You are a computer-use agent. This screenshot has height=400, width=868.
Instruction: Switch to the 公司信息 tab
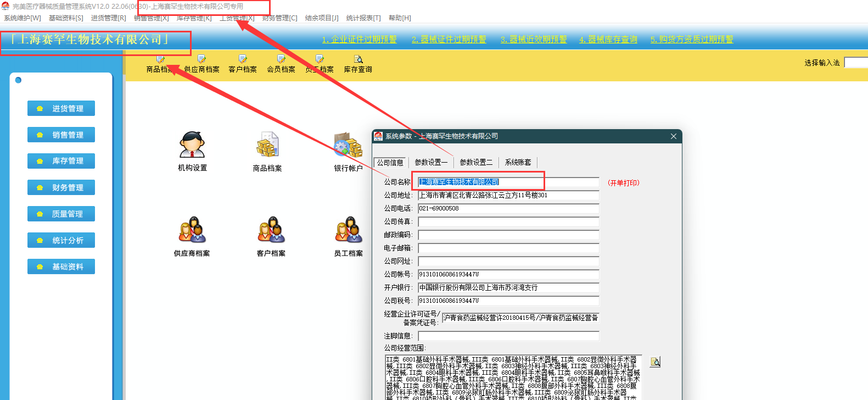click(x=390, y=162)
